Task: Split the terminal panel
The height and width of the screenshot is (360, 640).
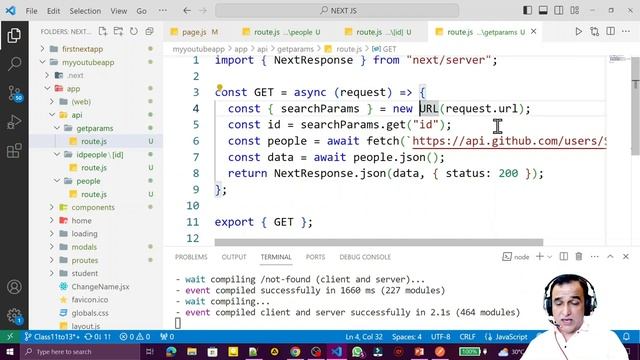Action: pyautogui.click(x=564, y=256)
